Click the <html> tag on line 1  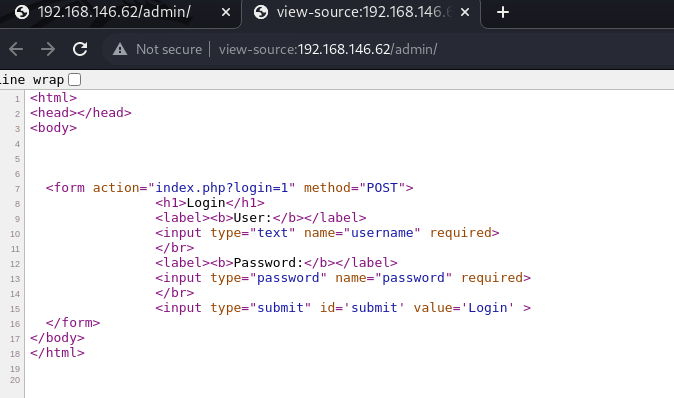53,98
